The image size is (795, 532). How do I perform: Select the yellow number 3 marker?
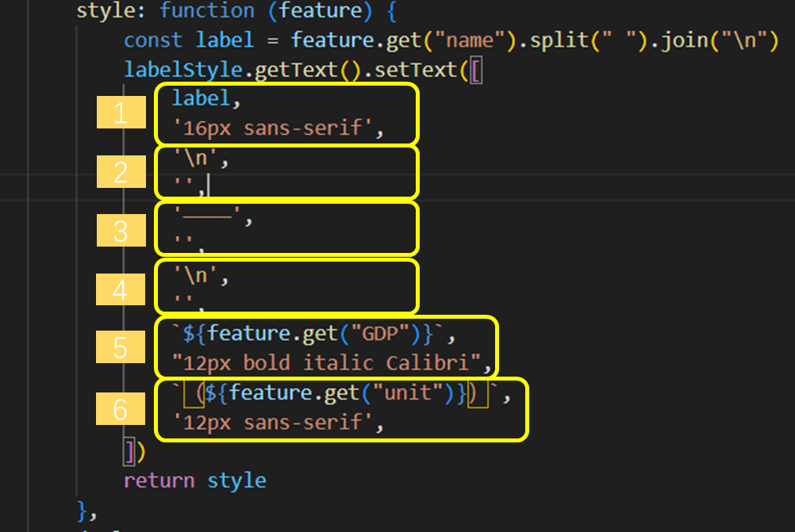pos(121,231)
